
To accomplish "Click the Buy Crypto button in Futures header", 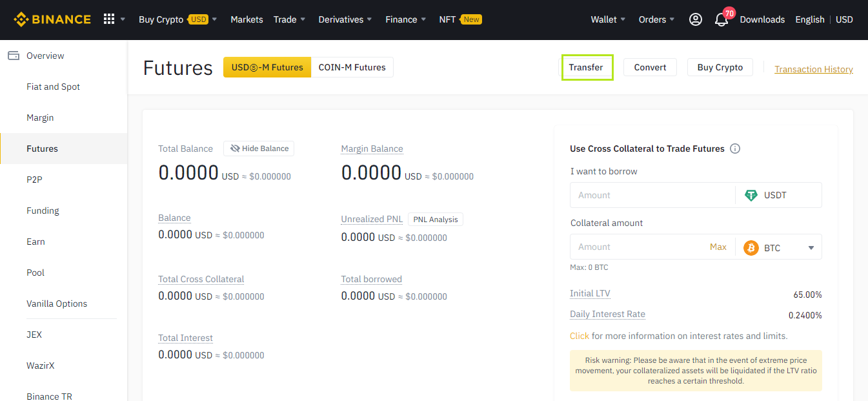I will click(720, 67).
